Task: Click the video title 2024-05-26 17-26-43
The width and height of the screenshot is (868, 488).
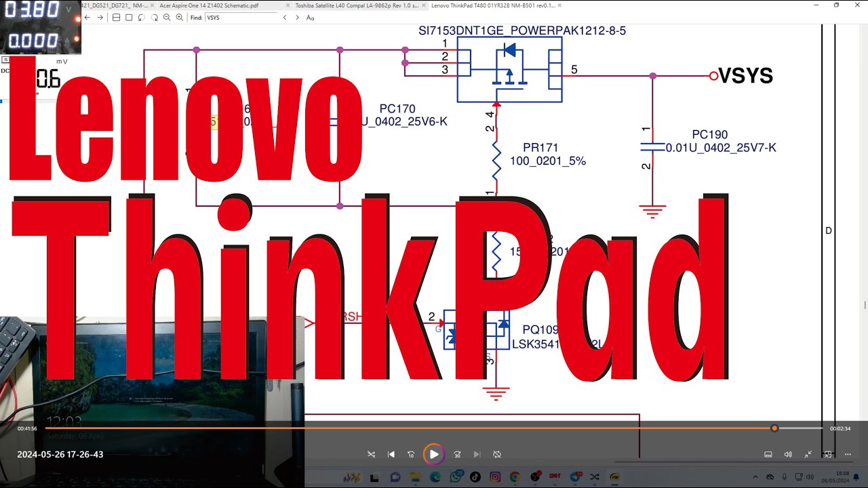Action: pyautogui.click(x=60, y=454)
